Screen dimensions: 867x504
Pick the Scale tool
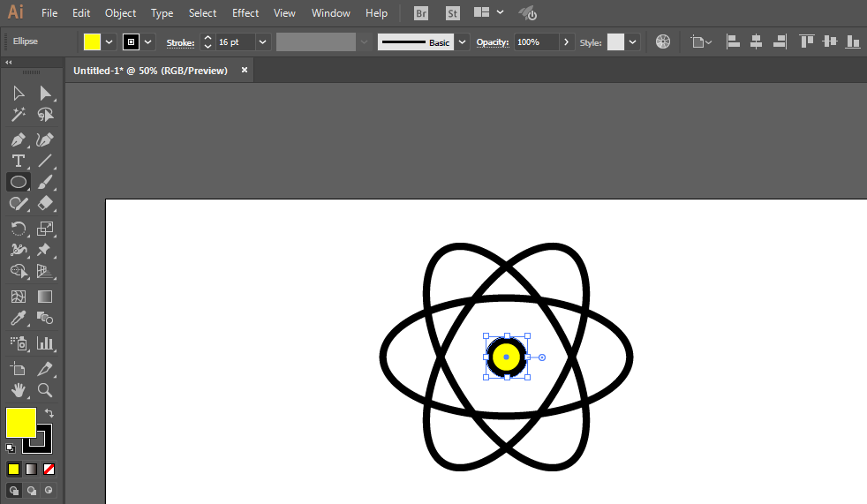(45, 229)
